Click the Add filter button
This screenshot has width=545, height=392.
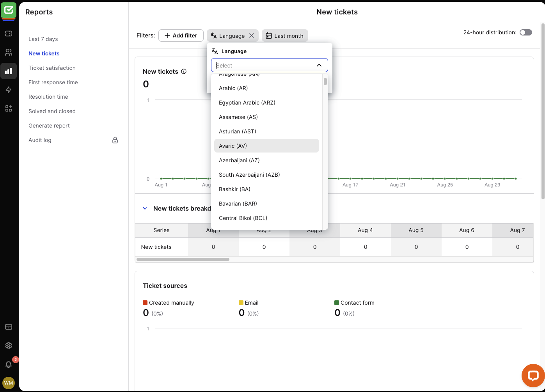pyautogui.click(x=181, y=35)
